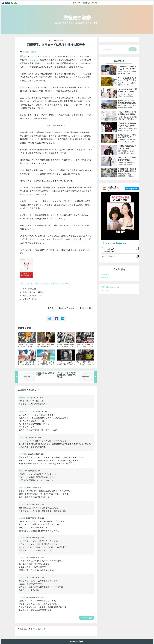Open recent article 芥川龍之介の『魔術』
The height and width of the screenshot is (644, 154).
pos(119,173)
